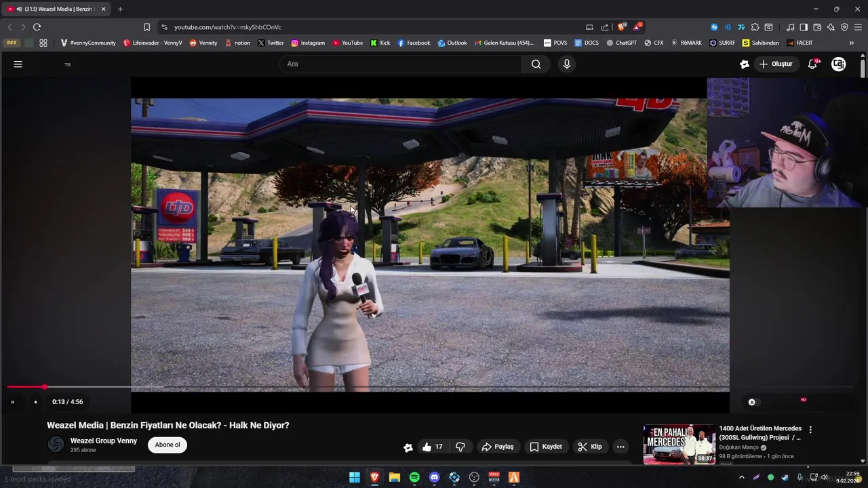
Task: Open the YouTube guide hamburger menu
Action: point(18,64)
